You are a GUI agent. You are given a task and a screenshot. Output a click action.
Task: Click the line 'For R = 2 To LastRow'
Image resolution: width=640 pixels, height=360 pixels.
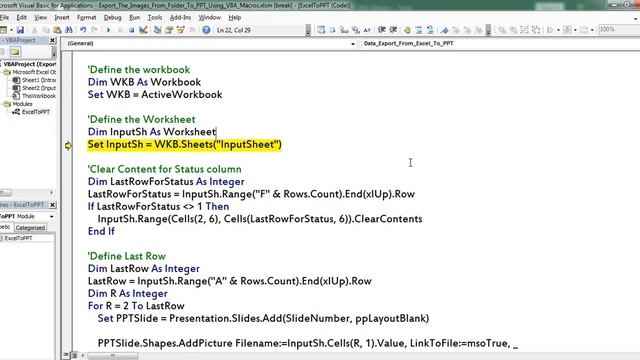tap(136, 306)
